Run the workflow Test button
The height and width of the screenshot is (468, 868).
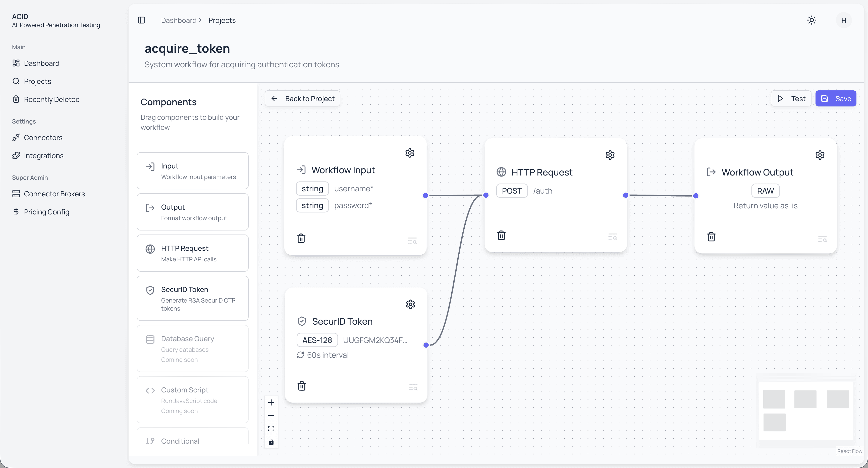791,98
